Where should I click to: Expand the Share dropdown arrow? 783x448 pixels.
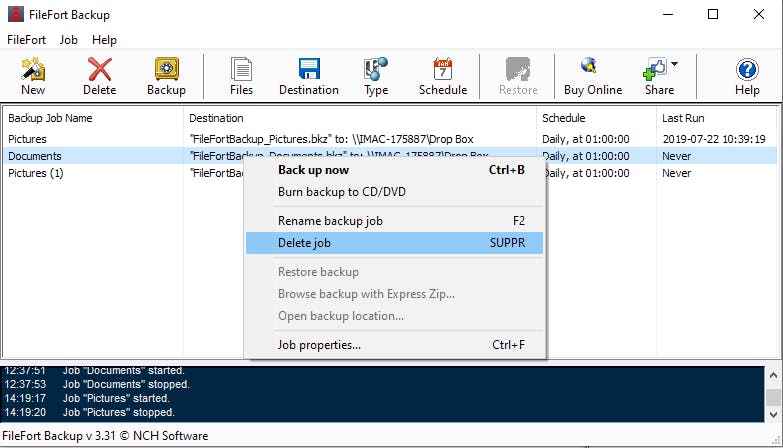point(675,64)
